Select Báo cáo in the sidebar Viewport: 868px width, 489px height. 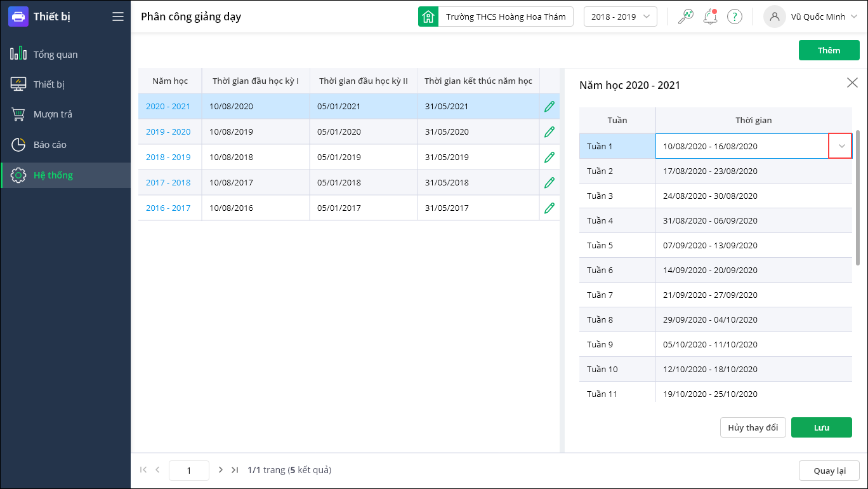(x=49, y=145)
